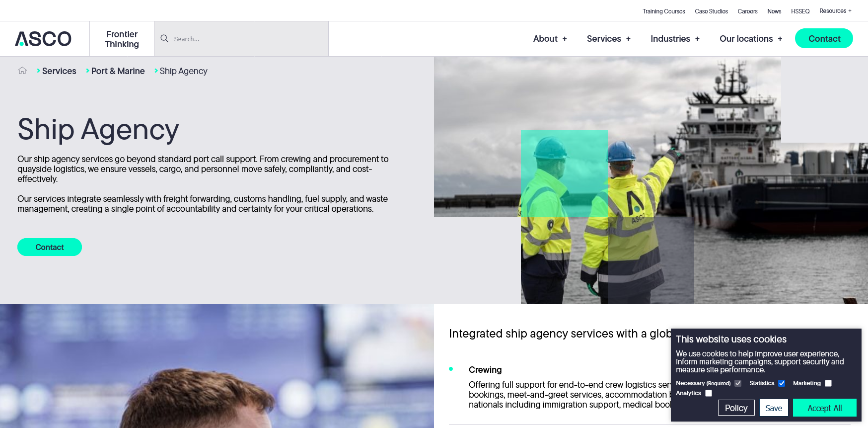Open Case Studies link
Image resolution: width=868 pixels, height=428 pixels.
pyautogui.click(x=711, y=11)
